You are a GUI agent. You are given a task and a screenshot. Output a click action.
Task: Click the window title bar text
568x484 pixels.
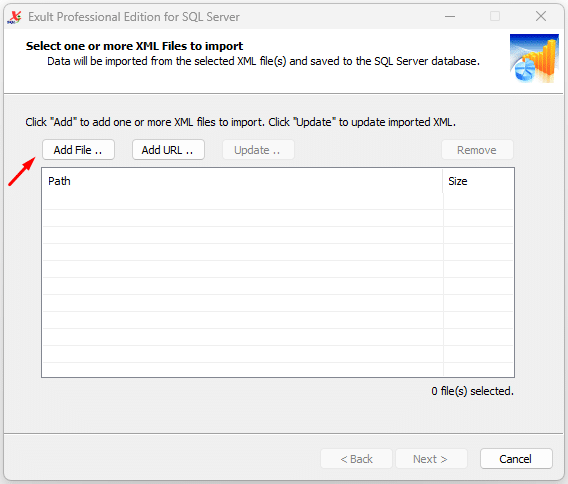point(134,17)
